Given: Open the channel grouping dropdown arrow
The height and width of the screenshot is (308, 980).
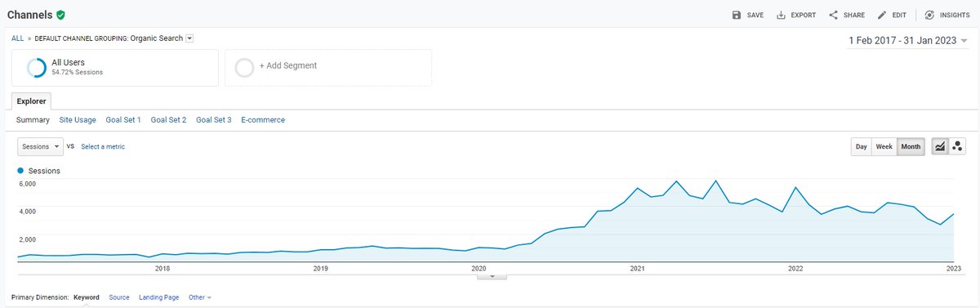Looking at the screenshot, I should click(x=189, y=38).
